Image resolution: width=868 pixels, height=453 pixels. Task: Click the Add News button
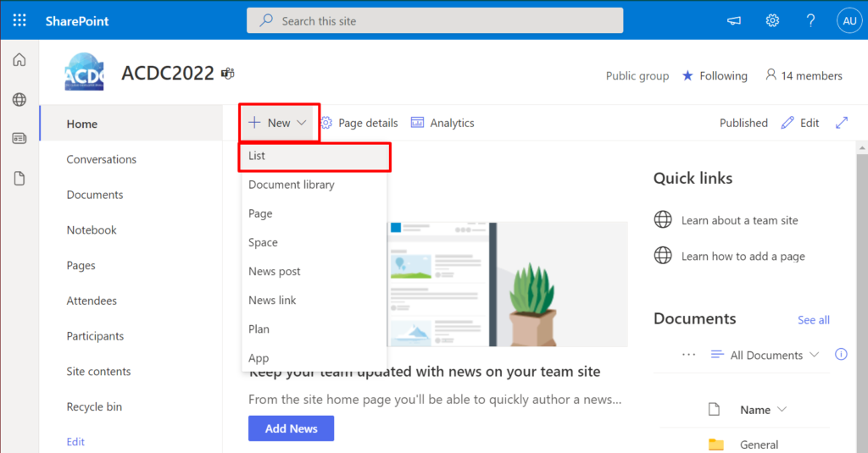click(x=292, y=428)
